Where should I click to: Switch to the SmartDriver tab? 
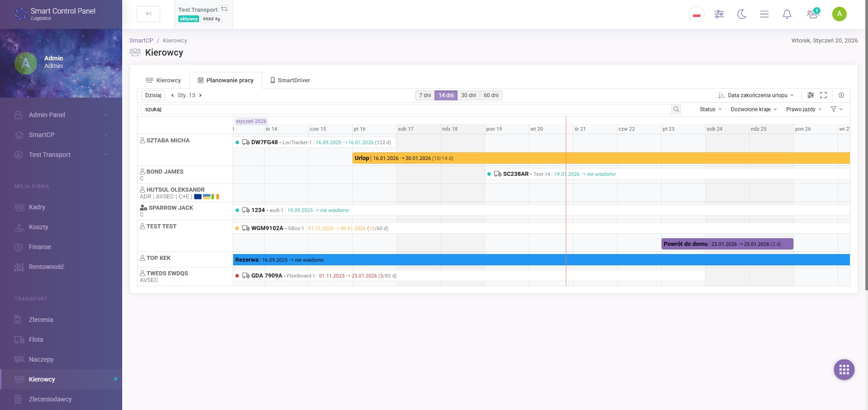tap(290, 80)
